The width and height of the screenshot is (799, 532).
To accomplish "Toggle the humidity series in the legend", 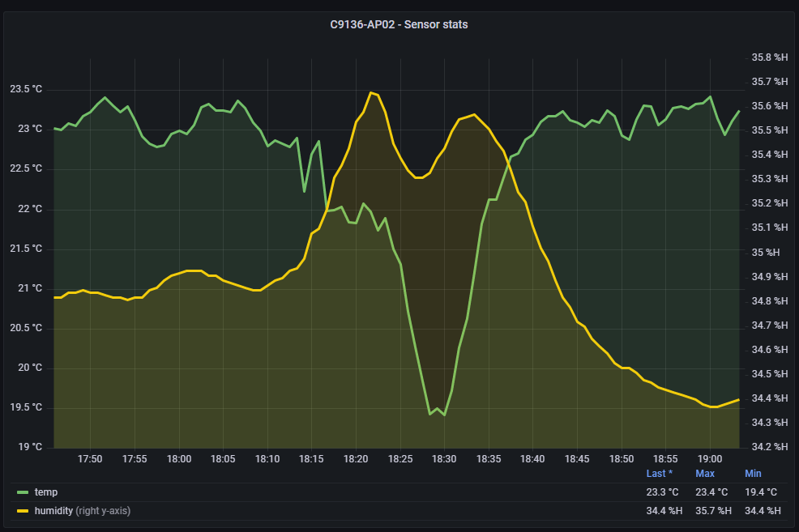I will point(53,511).
